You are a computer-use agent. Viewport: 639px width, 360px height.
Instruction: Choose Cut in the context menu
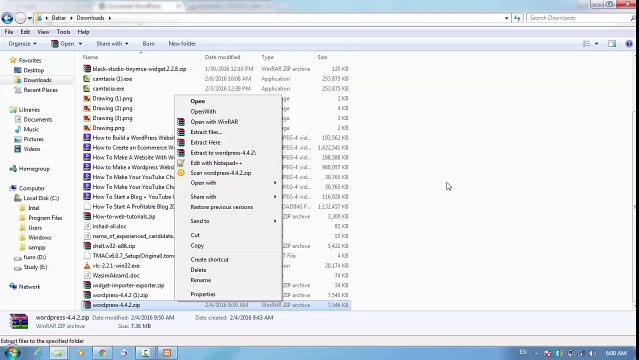tap(195, 235)
